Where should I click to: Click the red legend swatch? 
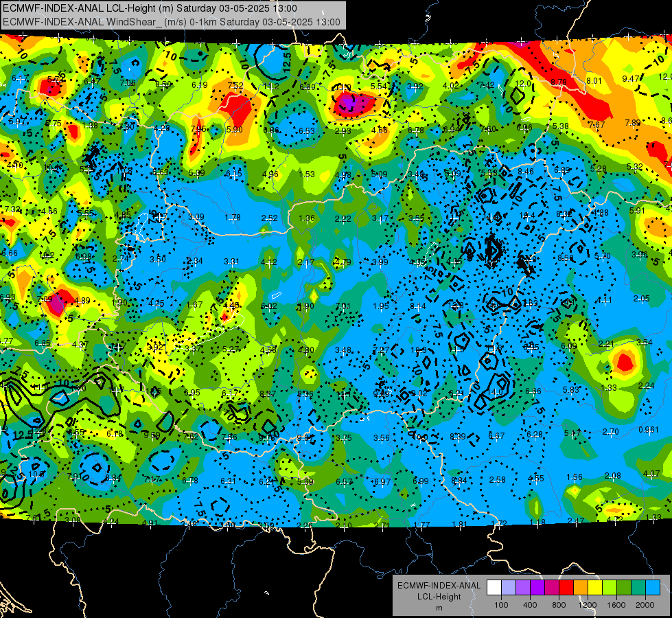pyautogui.click(x=566, y=588)
